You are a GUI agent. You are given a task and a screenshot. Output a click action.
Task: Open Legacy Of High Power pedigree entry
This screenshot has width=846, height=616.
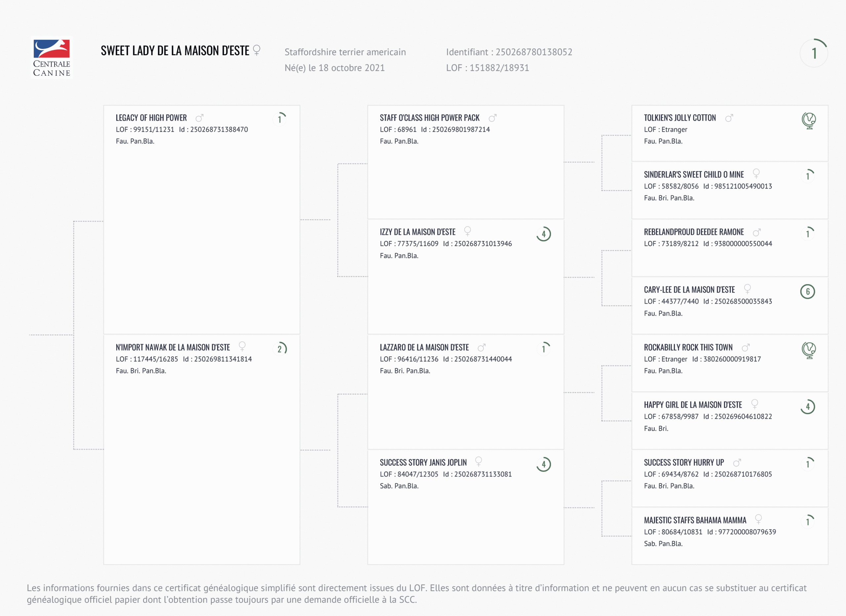(151, 118)
